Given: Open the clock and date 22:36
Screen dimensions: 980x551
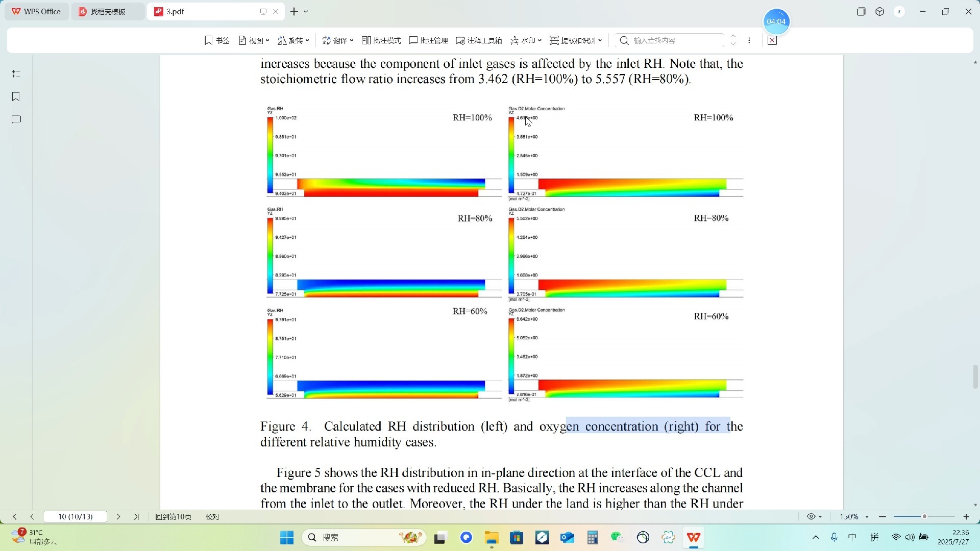Looking at the screenshot, I should tap(953, 537).
